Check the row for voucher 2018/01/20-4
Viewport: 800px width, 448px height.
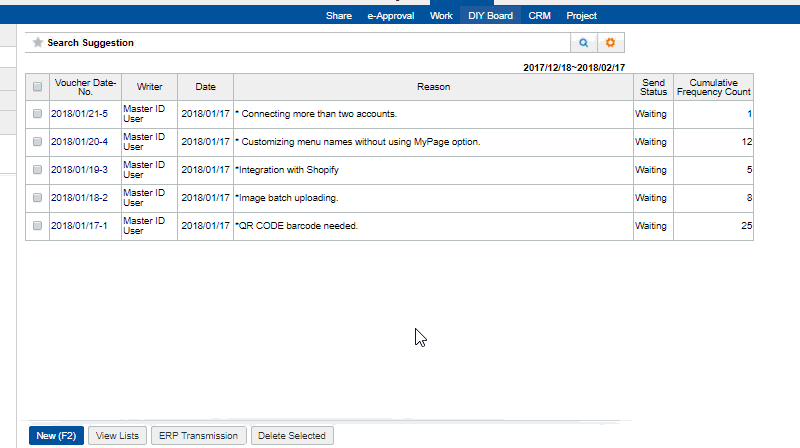(37, 142)
